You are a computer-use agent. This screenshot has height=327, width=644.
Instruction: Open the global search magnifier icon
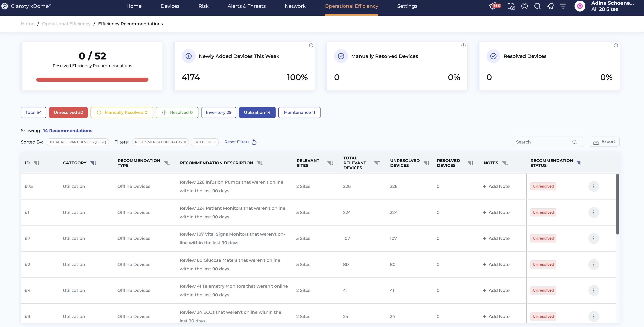tap(537, 6)
